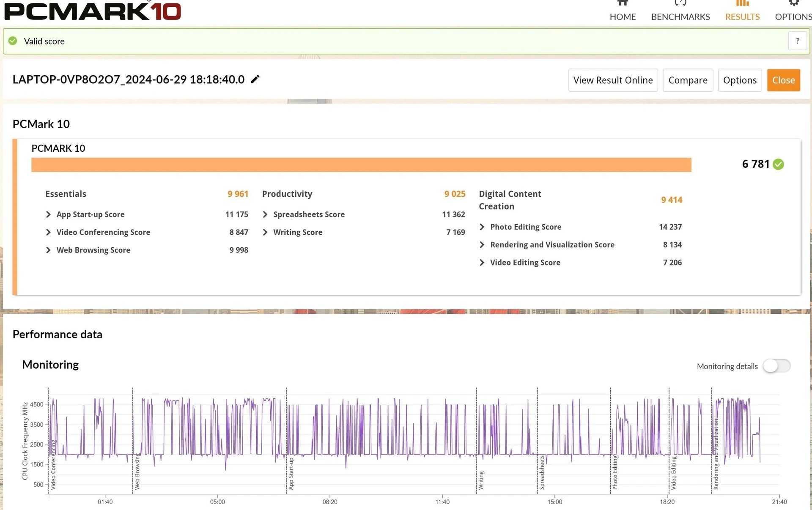Viewport: 812px width, 510px height.
Task: Click the Results bar chart icon
Action: tap(742, 3)
